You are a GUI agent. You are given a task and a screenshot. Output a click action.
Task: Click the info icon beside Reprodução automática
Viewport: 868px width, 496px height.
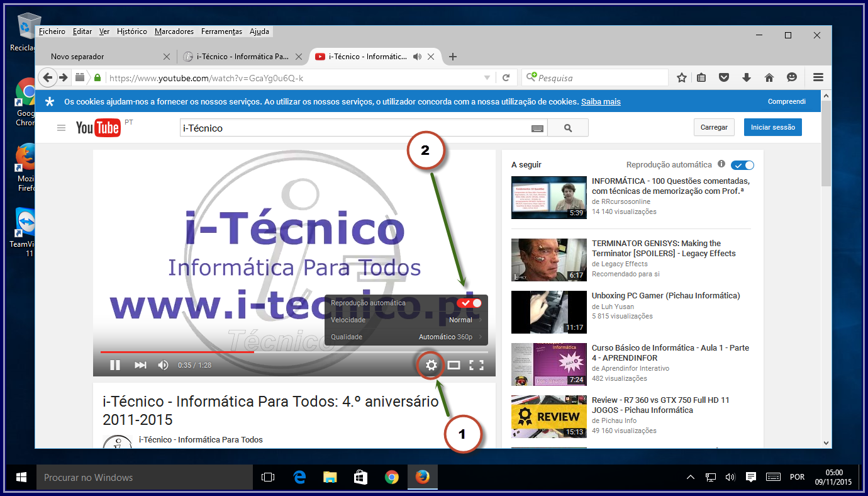coord(721,164)
